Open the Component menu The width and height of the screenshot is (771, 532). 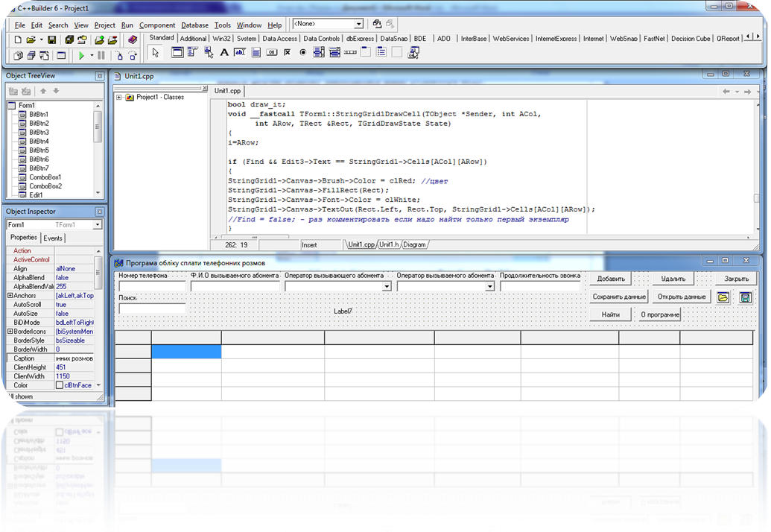point(157,25)
